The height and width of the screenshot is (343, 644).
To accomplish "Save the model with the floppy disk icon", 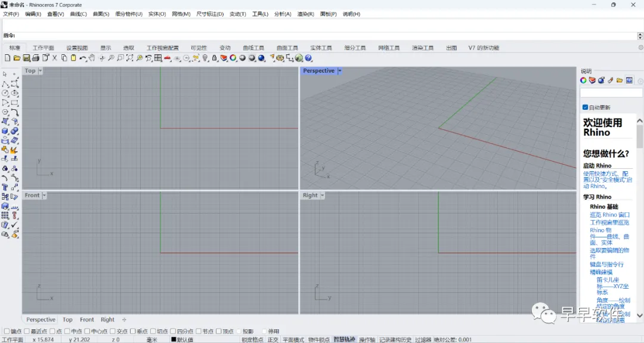I will (26, 58).
